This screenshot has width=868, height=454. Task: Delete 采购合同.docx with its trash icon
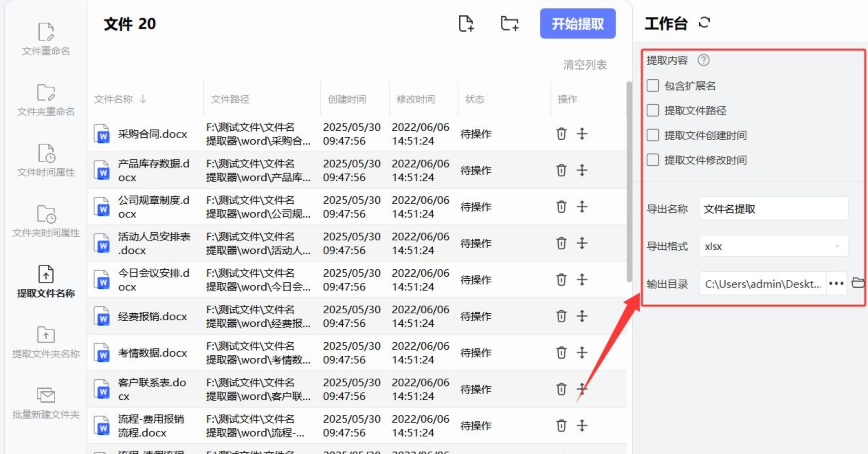[x=561, y=134]
